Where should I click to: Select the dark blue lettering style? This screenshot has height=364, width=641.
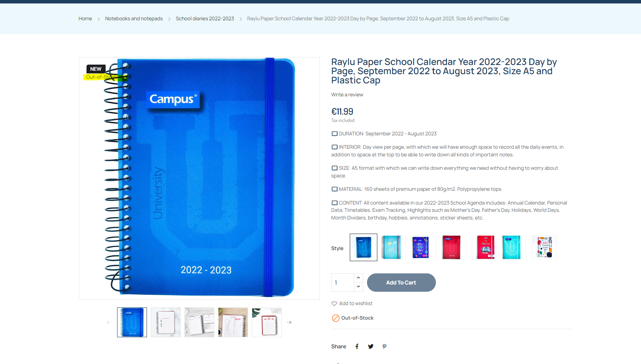[421, 247]
